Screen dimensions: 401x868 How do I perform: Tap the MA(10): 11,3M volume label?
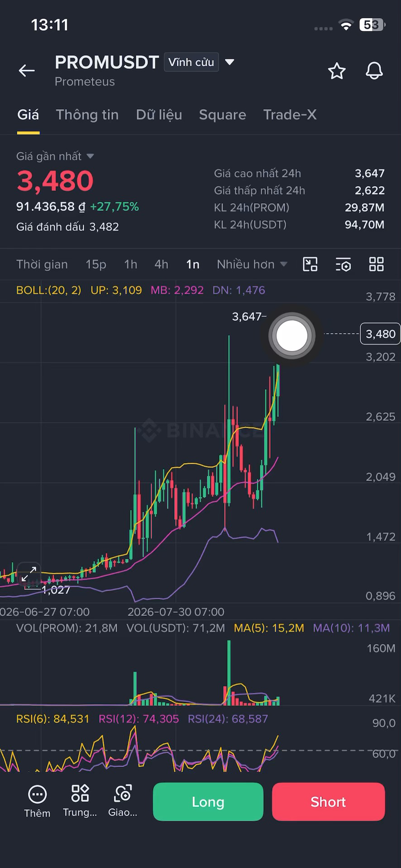point(352,628)
